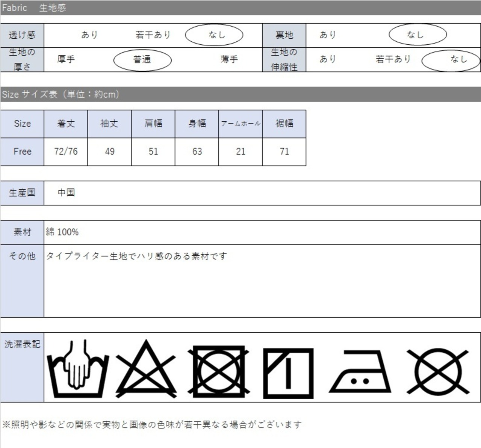Click the line-dry-in-shade square symbol
Screen dimensions: 481x448
coord(288,373)
